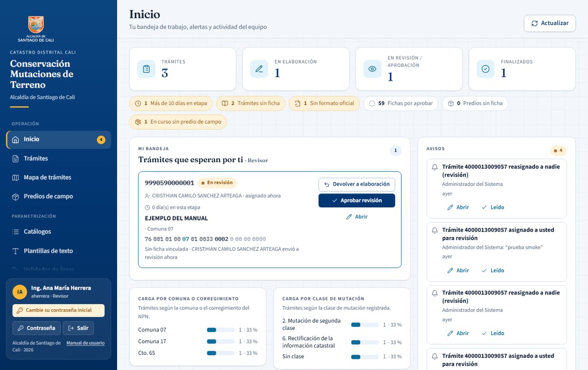Image resolution: width=588 pixels, height=370 pixels.
Task: Click the home icon beside Inicio
Action: click(x=16, y=140)
